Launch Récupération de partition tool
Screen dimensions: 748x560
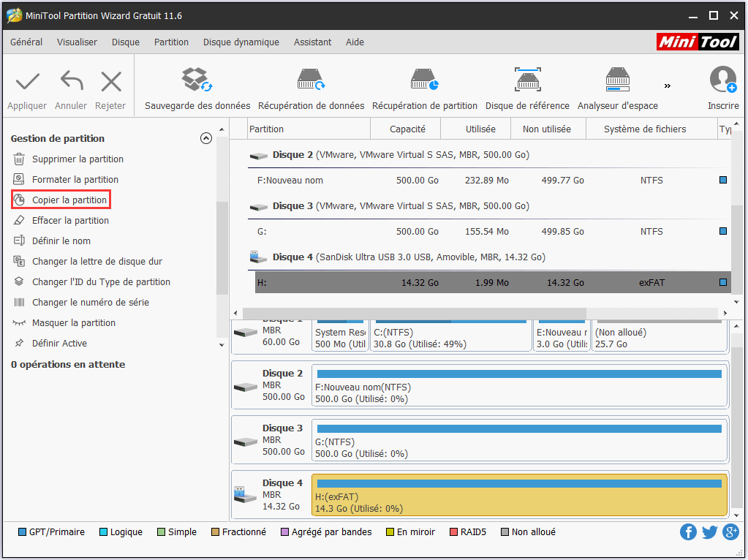click(x=424, y=80)
